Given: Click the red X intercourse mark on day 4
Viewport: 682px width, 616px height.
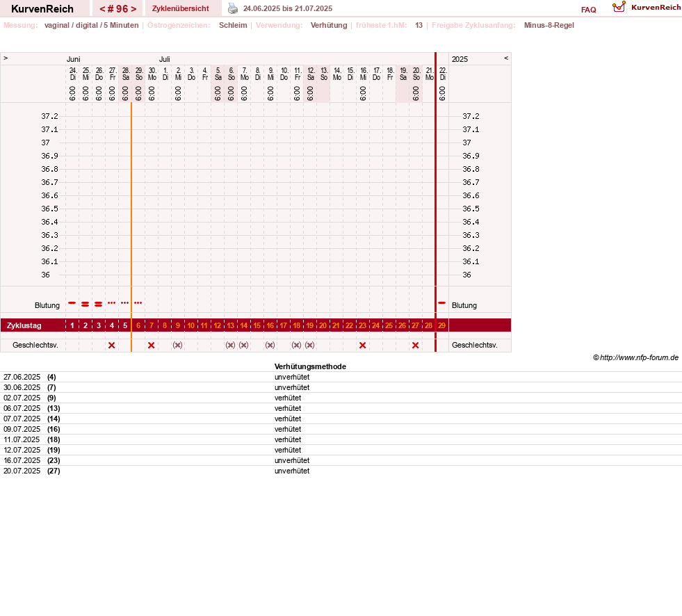Looking at the screenshot, I should click(x=112, y=345).
